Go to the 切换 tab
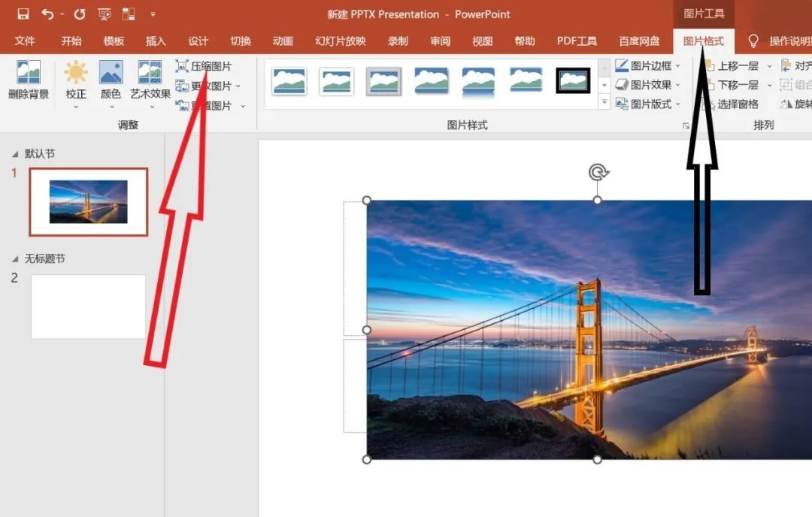Viewport: 812px width, 517px height. coord(241,41)
